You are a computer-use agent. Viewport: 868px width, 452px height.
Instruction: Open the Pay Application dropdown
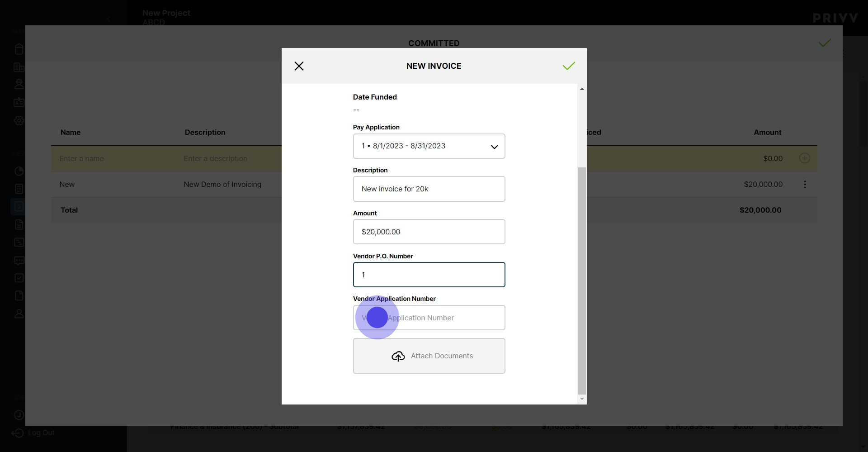pos(429,146)
